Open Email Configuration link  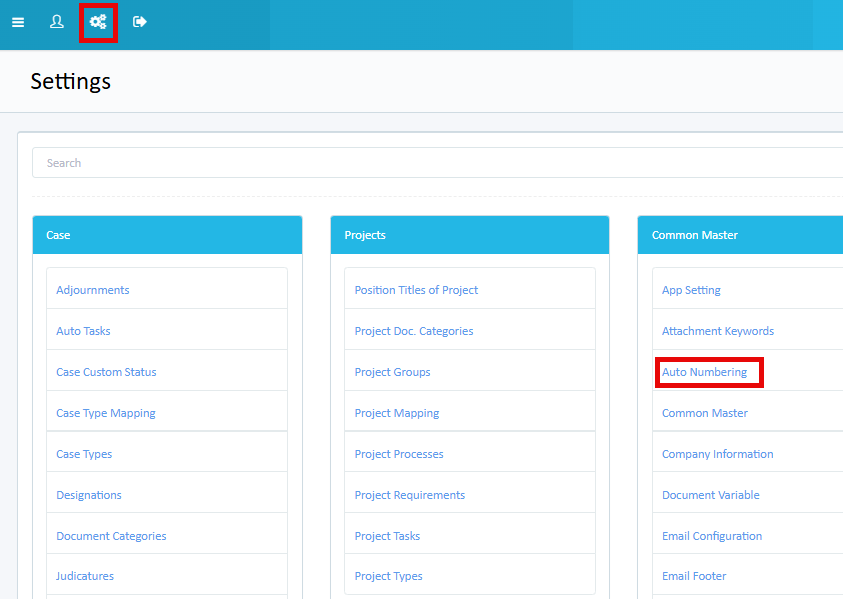(712, 536)
